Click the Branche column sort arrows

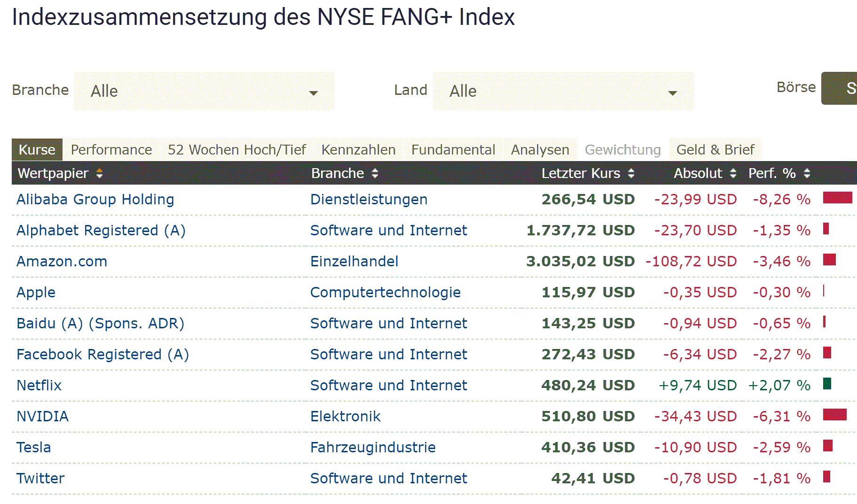375,174
